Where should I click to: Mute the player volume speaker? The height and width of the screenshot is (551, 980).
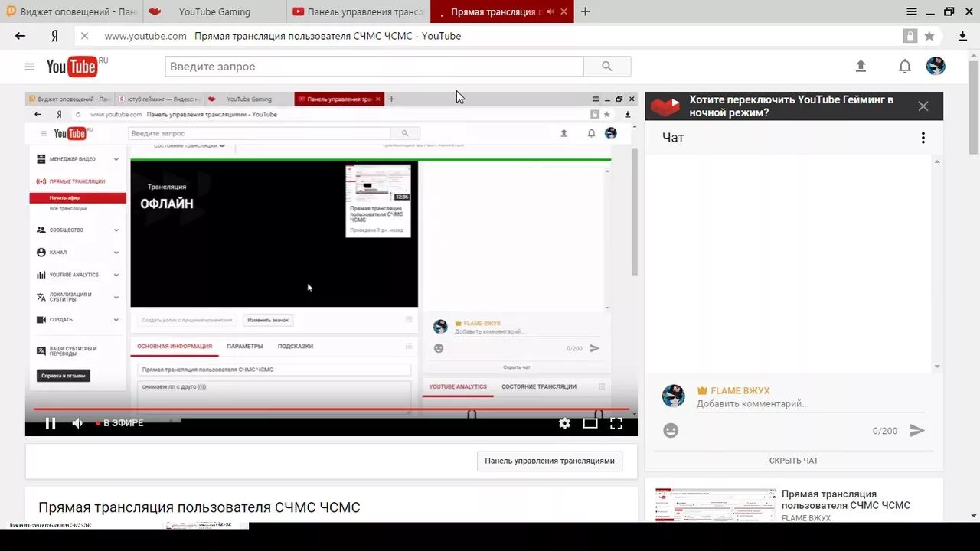tap(77, 423)
